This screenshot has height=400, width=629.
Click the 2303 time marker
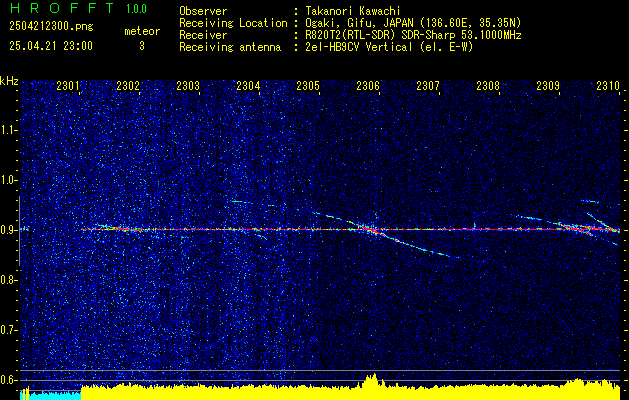[188, 85]
